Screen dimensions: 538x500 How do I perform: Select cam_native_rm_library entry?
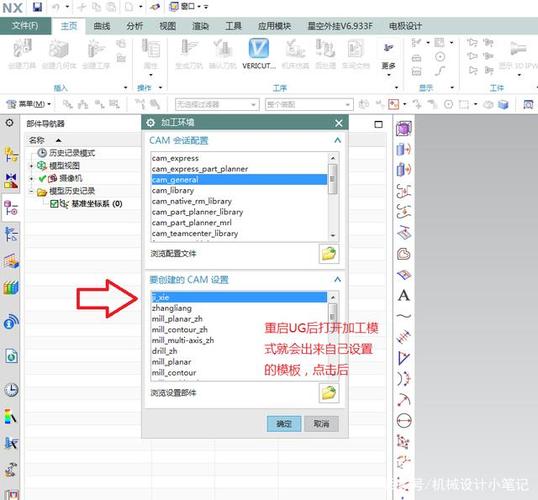pyautogui.click(x=239, y=201)
